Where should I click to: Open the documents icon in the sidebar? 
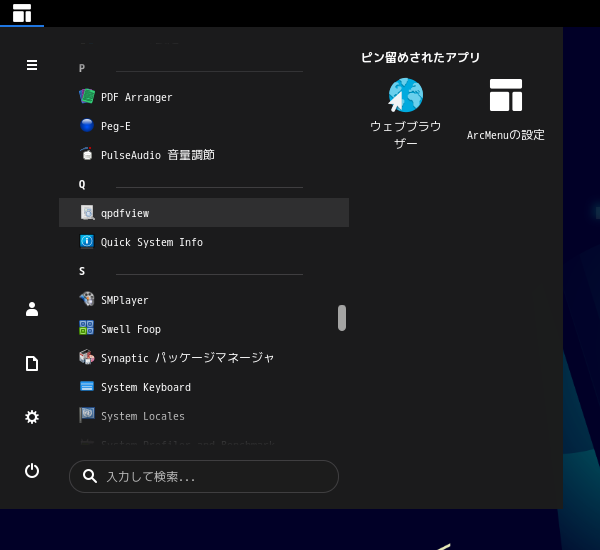click(x=32, y=363)
